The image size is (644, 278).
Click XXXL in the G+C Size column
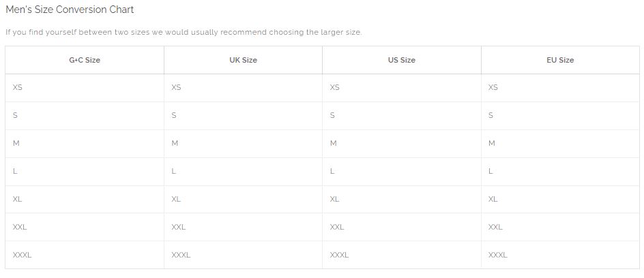tap(22, 255)
